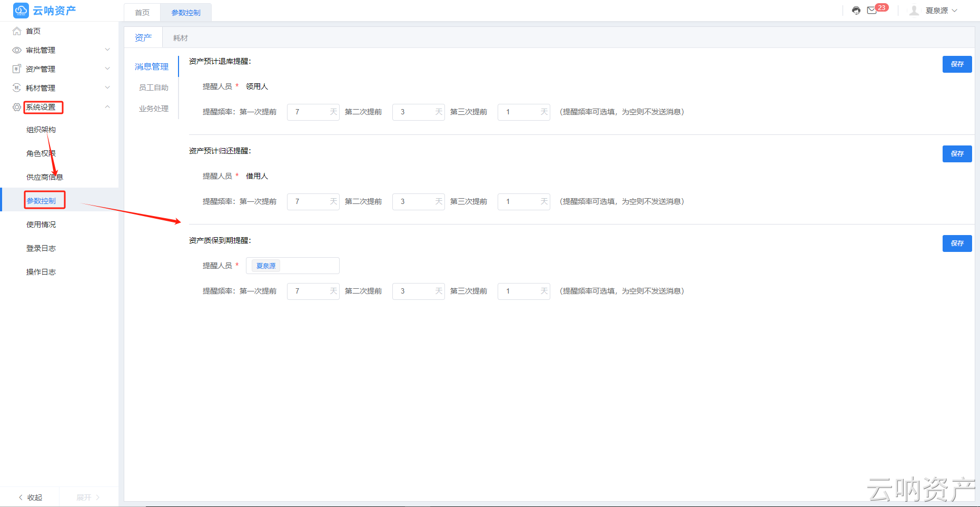This screenshot has height=507, width=980.
Task: Open the customer service headset icon
Action: (x=855, y=10)
